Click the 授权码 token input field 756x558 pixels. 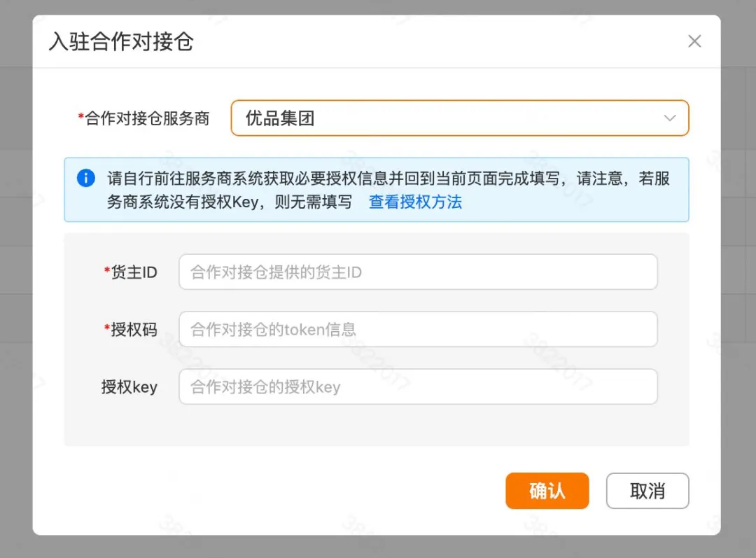point(418,330)
